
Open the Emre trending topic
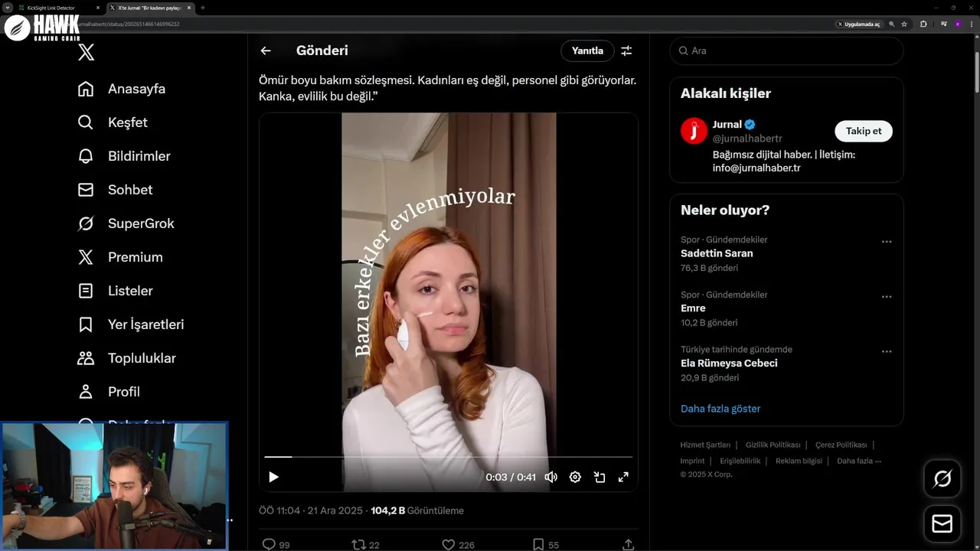[693, 308]
